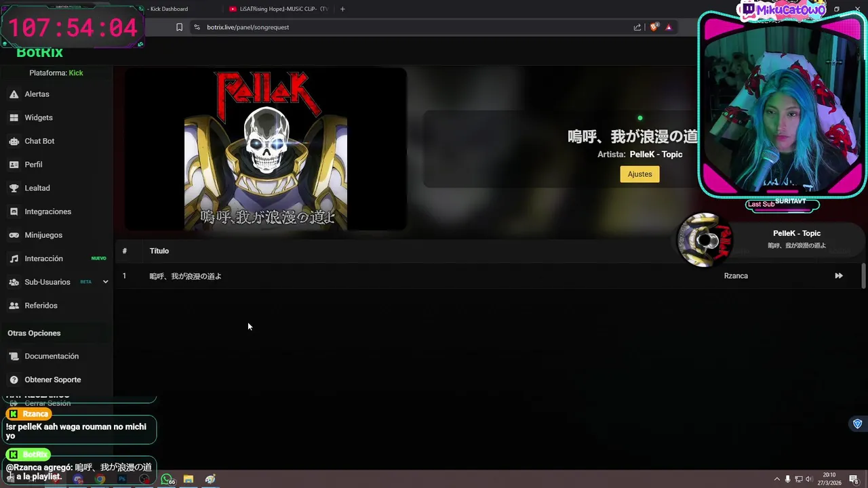The width and height of the screenshot is (868, 488).
Task: Switch to the LiSA Rising Hope YouTube tab
Action: pyautogui.click(x=279, y=9)
